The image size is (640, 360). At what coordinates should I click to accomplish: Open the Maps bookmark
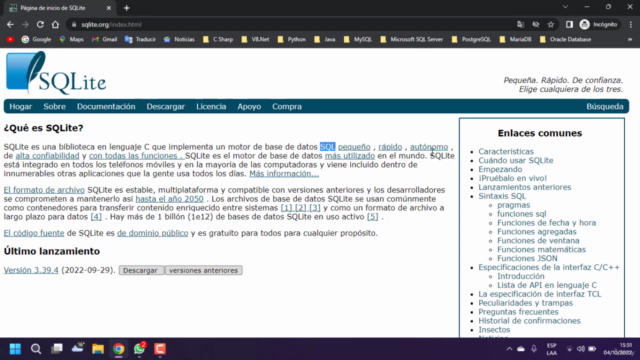[71, 40]
